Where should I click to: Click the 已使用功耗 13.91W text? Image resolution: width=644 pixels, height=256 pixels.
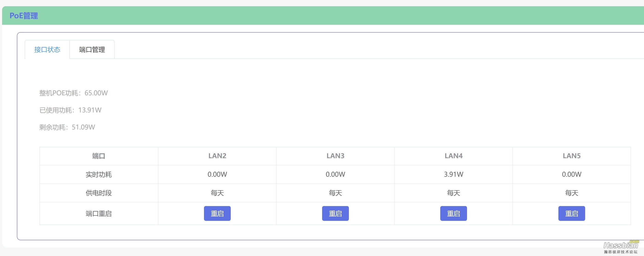click(70, 110)
